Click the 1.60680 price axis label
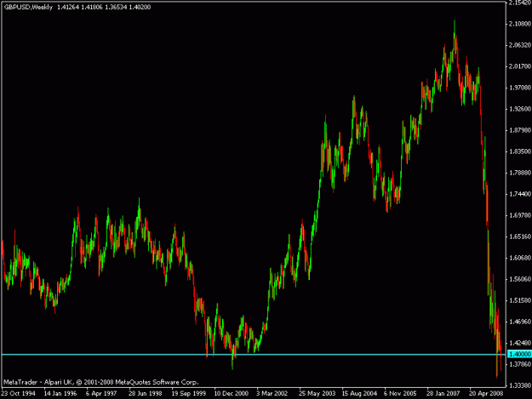 tap(520, 258)
